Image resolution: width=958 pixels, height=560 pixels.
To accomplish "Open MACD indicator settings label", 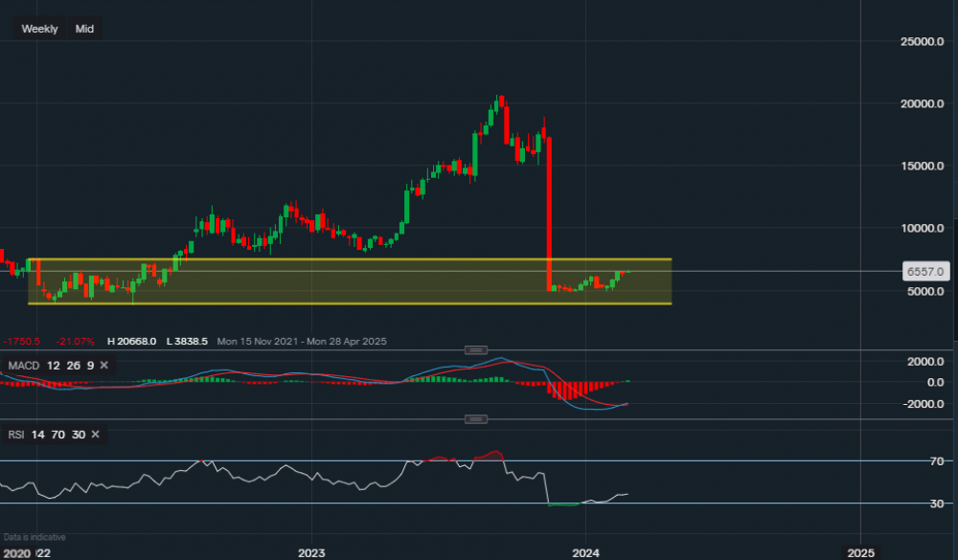I will tap(25, 366).
